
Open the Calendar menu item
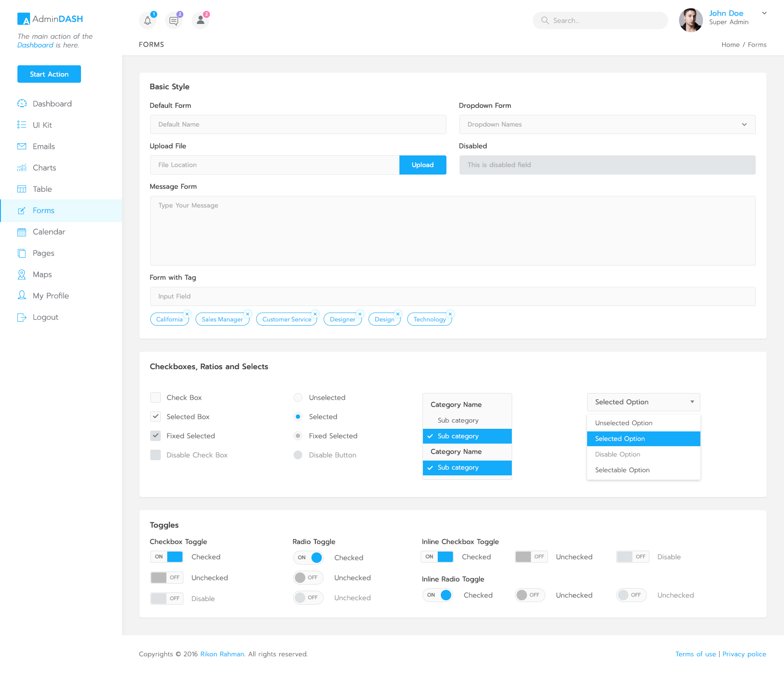(49, 232)
